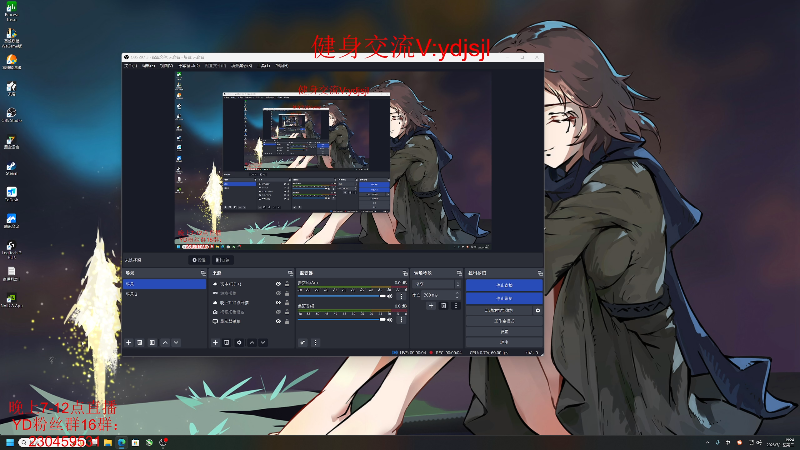Mute the upper audio mixer channel
Viewport: 800px width, 450px height.
390,296
